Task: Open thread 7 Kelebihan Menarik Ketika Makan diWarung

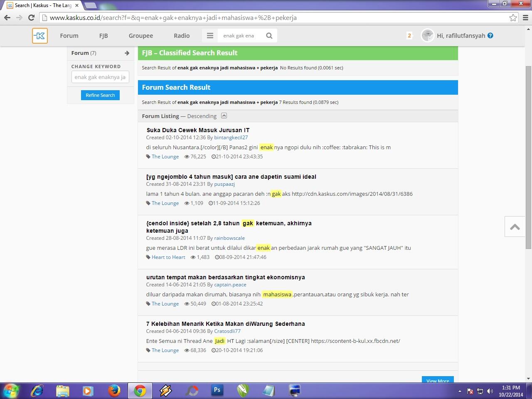Action: (226, 324)
